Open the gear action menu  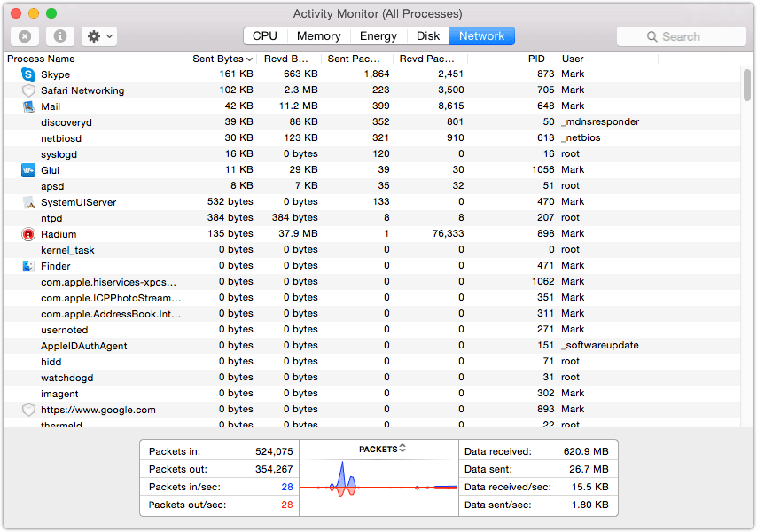(99, 36)
